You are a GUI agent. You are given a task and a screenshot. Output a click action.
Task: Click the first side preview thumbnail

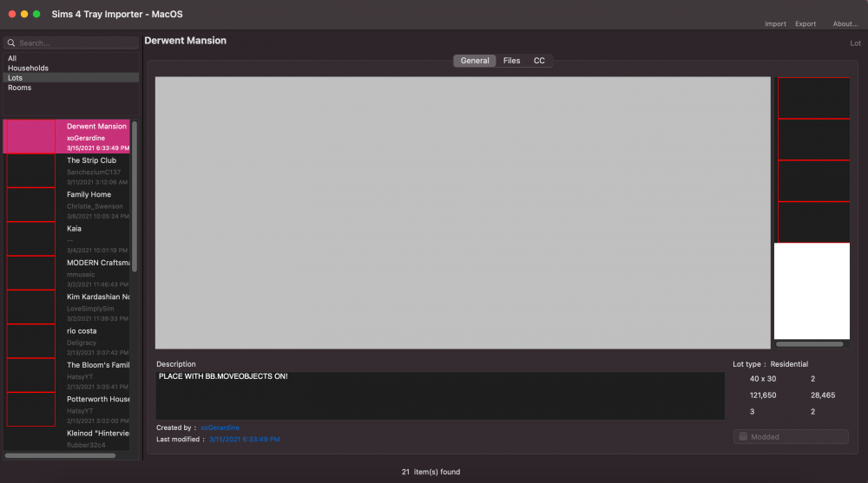[814, 98]
